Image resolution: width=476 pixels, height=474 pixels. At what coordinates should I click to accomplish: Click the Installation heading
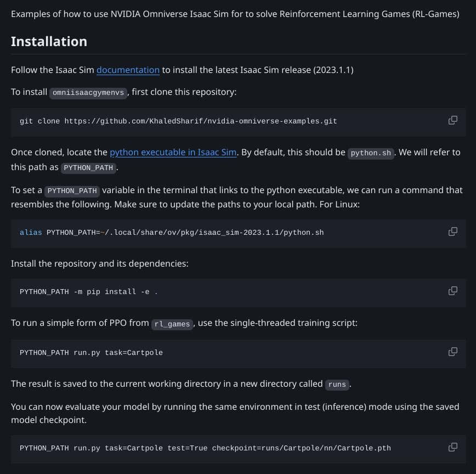click(49, 41)
